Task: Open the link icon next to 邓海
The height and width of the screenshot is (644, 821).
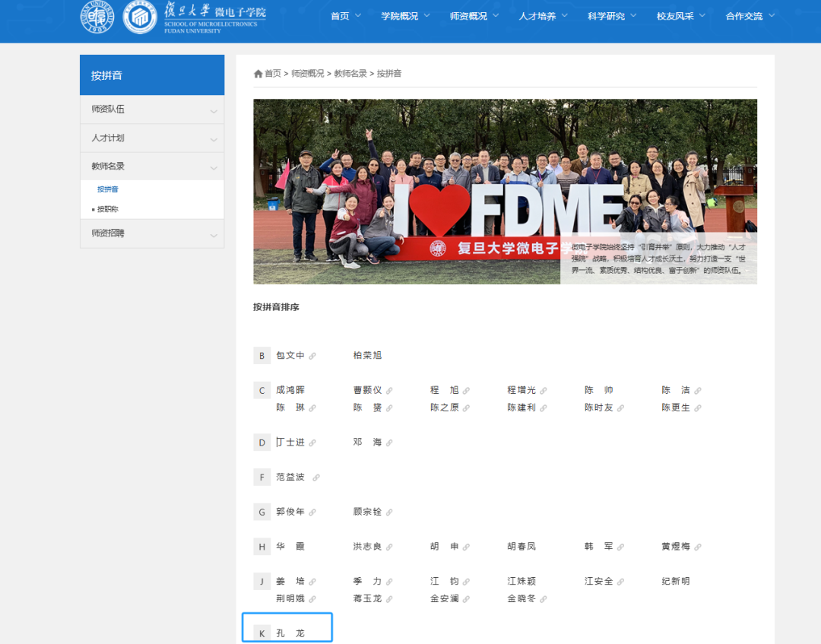Action: (x=389, y=443)
